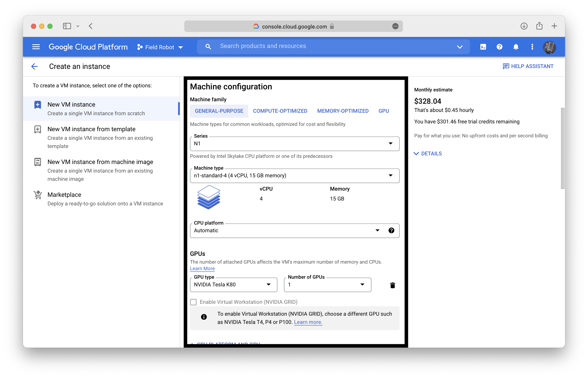Click the Help Assistant chat icon
Screen dimensions: 588x378
point(506,66)
